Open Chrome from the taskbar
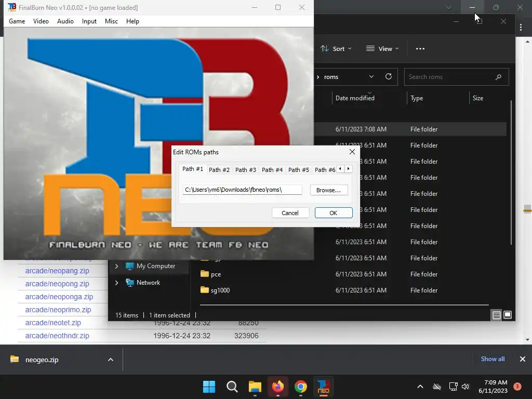532x399 pixels. tap(301, 387)
